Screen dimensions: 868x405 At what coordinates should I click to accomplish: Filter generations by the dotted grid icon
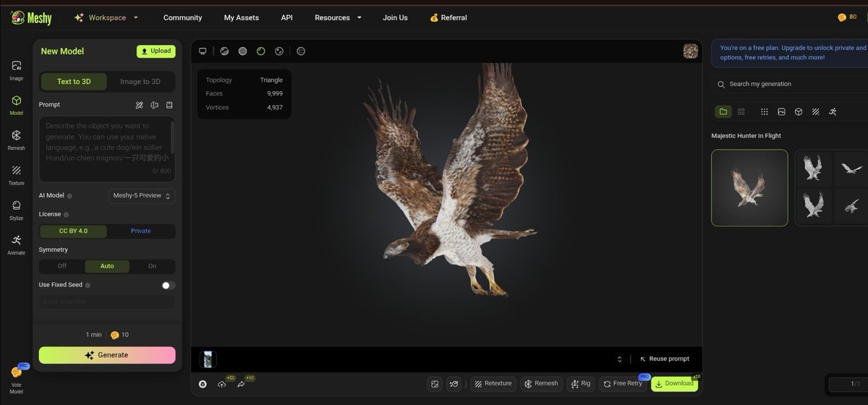[x=765, y=111]
